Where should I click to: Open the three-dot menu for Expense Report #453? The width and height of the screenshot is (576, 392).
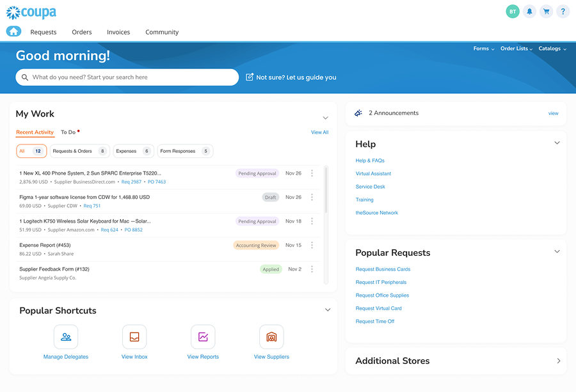pos(312,245)
